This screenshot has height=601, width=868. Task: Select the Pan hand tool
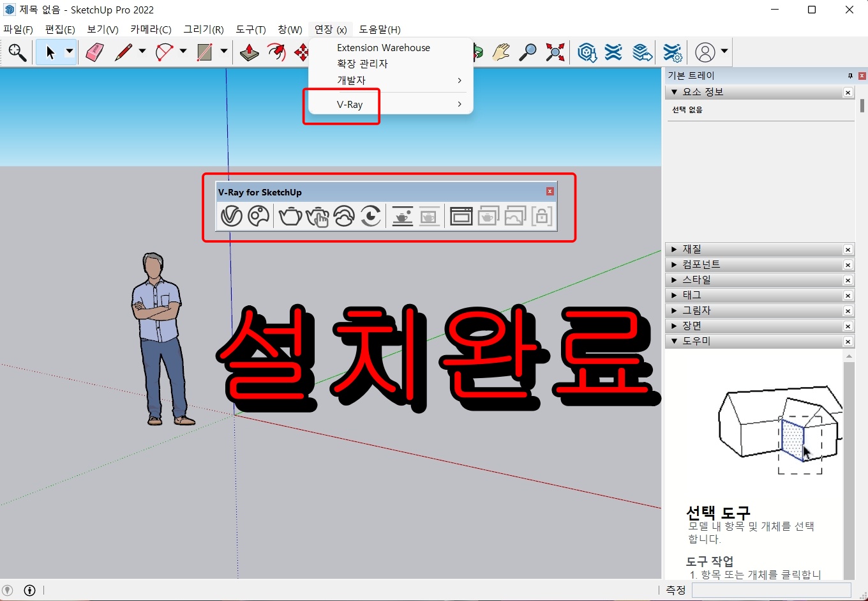point(502,52)
